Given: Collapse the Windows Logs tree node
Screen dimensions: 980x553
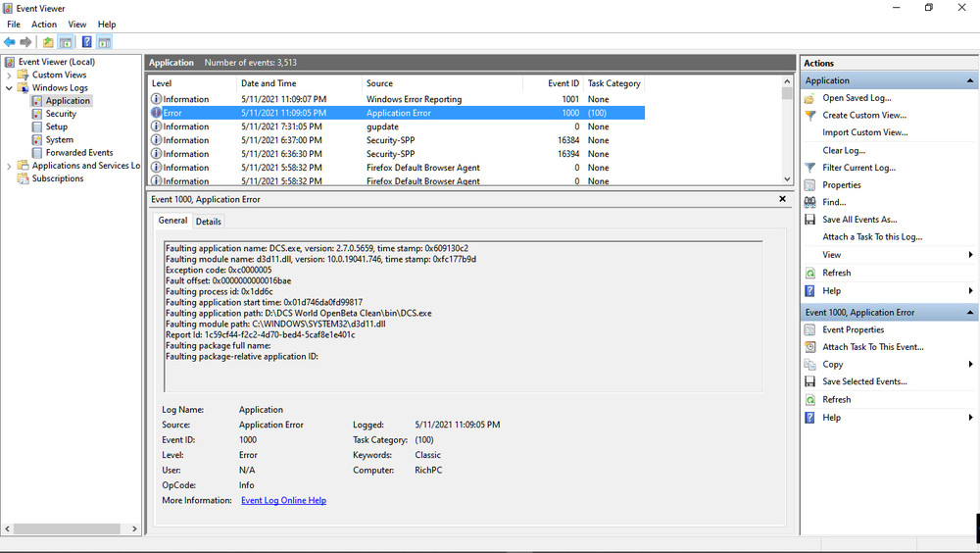Looking at the screenshot, I should 10,87.
